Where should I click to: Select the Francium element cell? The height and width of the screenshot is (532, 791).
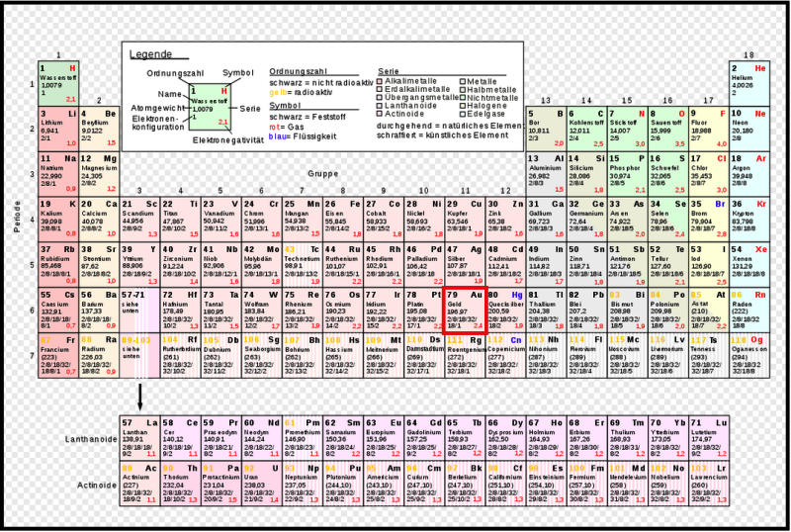58,355
